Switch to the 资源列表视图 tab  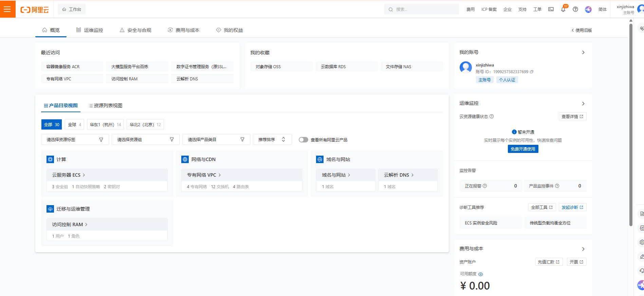[x=106, y=105]
